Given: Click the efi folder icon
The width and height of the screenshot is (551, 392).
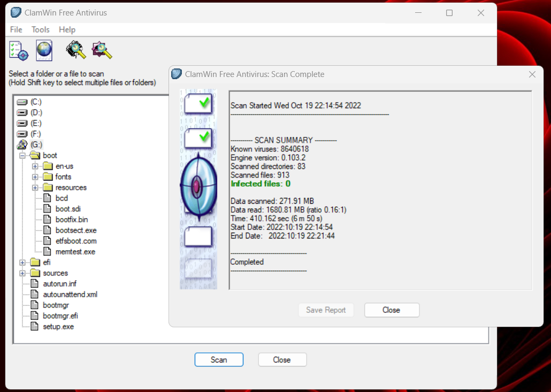Looking at the screenshot, I should pyautogui.click(x=35, y=263).
